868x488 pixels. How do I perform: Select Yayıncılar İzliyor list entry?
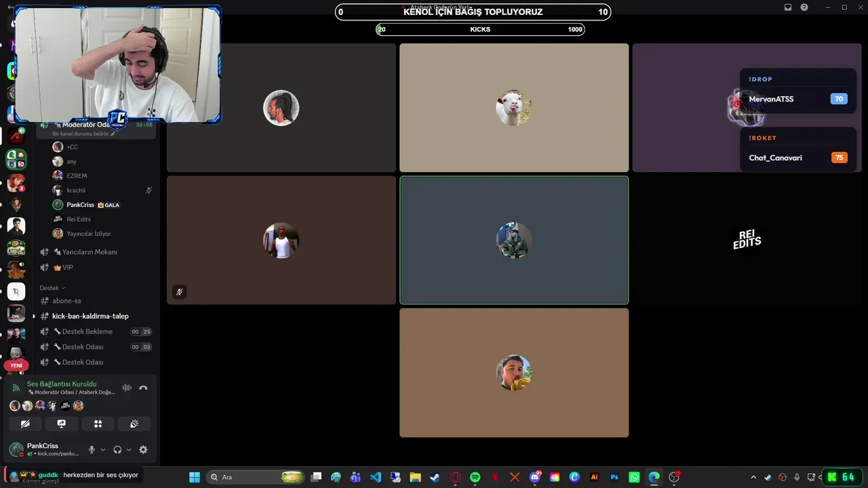coord(102,234)
